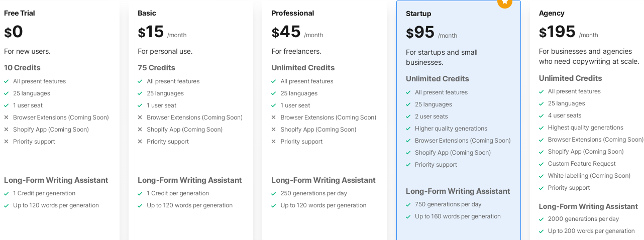The height and width of the screenshot is (240, 644).
Task: Click the orange star badge on Startup plan
Action: click(505, 3)
